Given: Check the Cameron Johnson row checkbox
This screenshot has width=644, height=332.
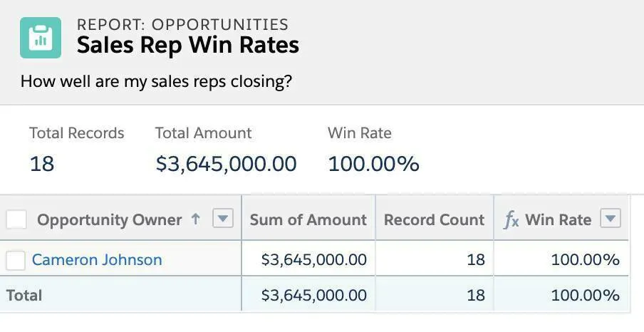Looking at the screenshot, I should [x=16, y=260].
